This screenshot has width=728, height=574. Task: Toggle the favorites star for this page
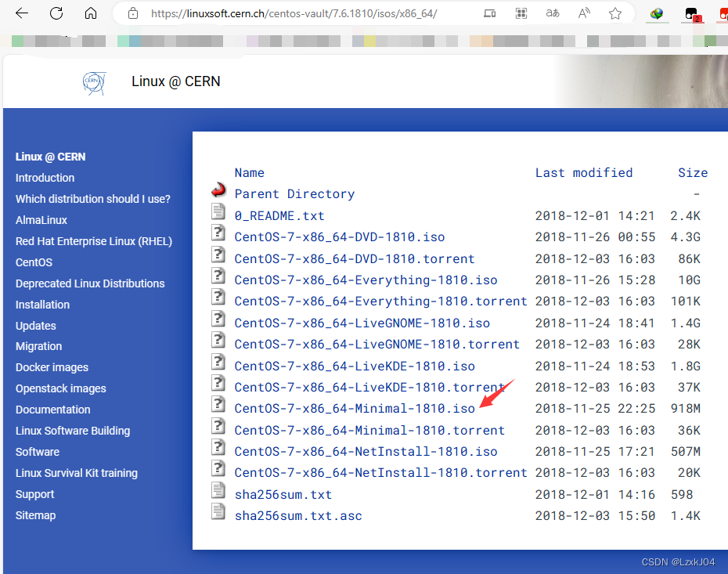point(615,13)
